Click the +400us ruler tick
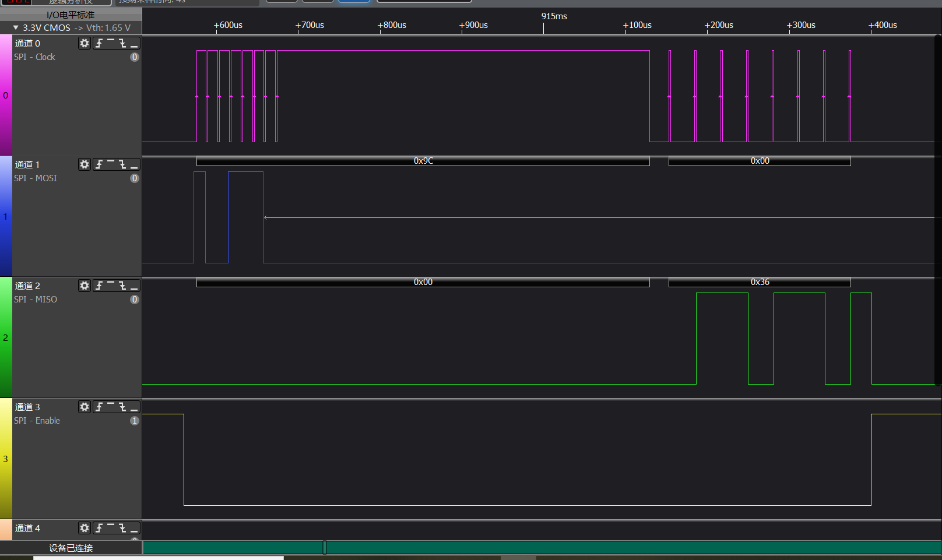 point(883,25)
